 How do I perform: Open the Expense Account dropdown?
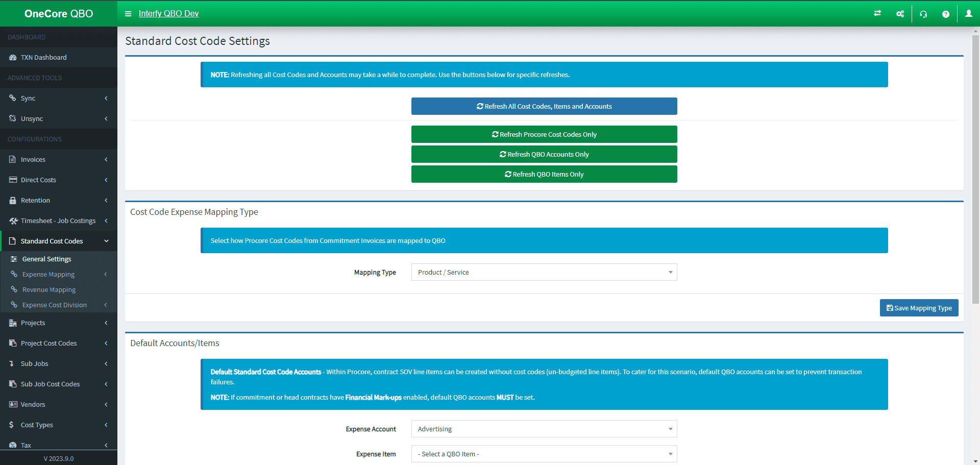(x=544, y=429)
